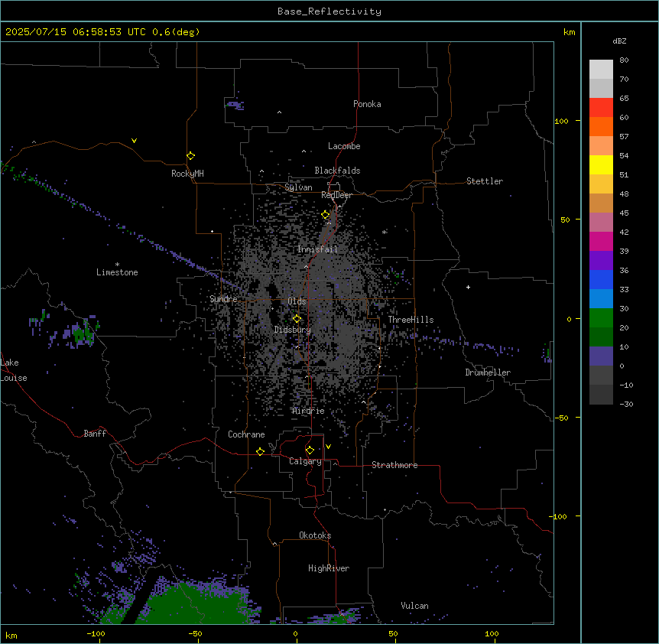The image size is (659, 644).
Task: Click the Banff label
Action: pyautogui.click(x=95, y=434)
